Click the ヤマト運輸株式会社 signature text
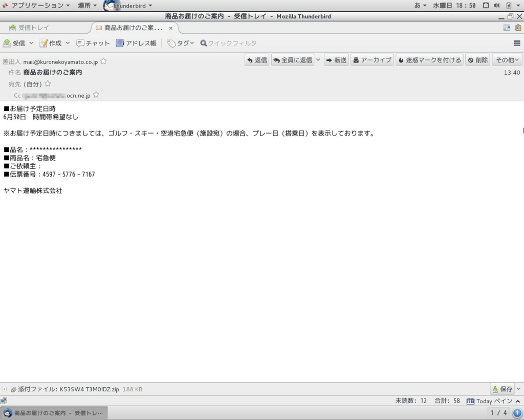 [x=33, y=191]
